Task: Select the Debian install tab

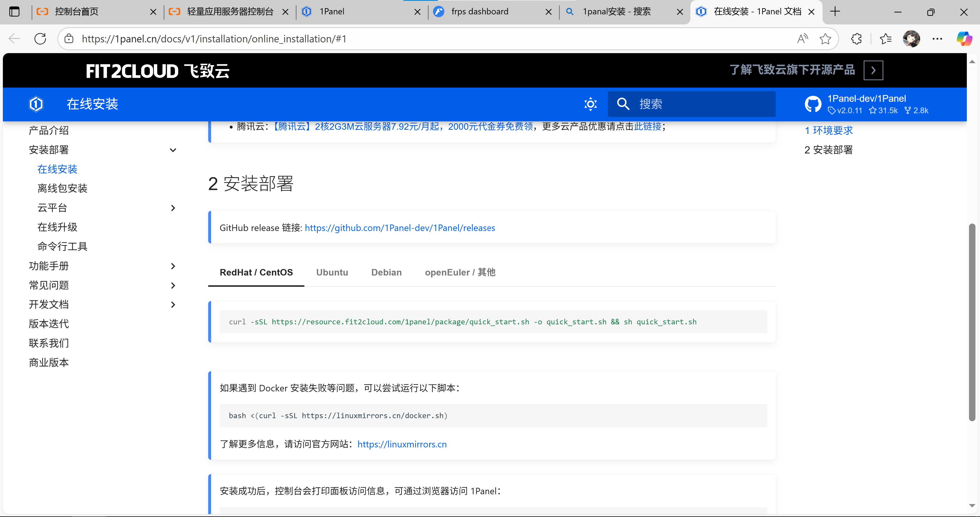Action: tap(386, 272)
